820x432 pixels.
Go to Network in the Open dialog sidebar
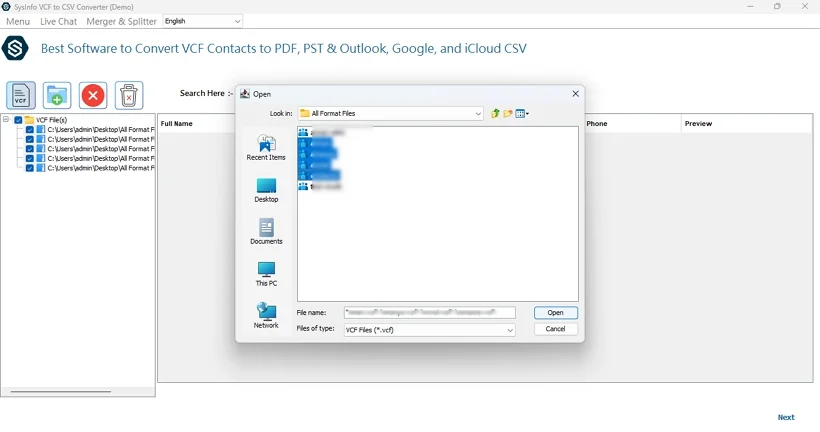click(266, 315)
